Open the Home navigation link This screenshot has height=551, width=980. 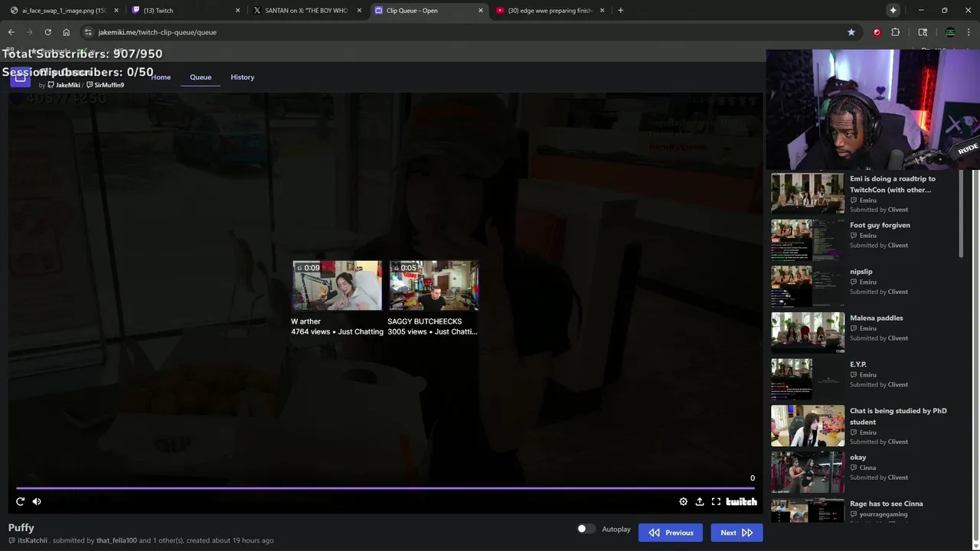click(161, 77)
